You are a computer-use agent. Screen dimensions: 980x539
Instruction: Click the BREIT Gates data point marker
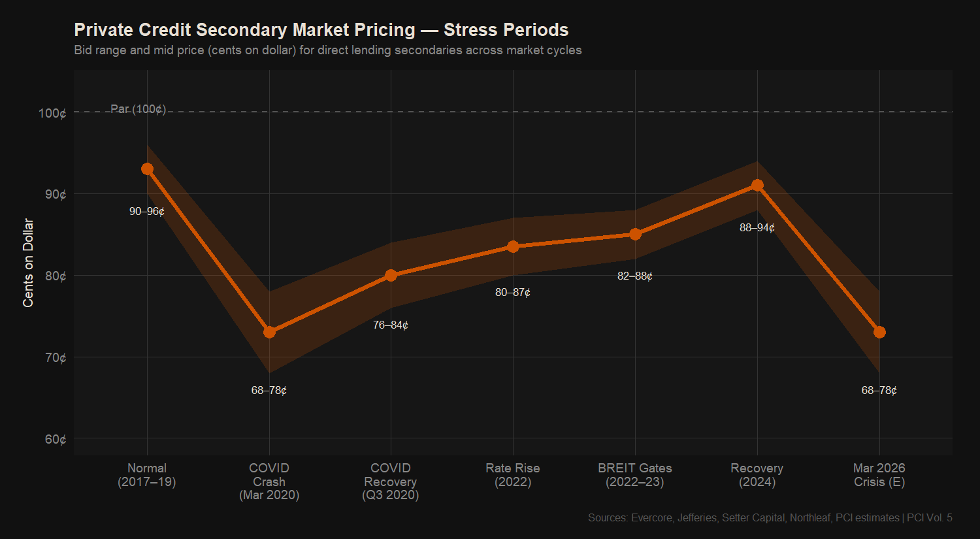[x=635, y=235]
